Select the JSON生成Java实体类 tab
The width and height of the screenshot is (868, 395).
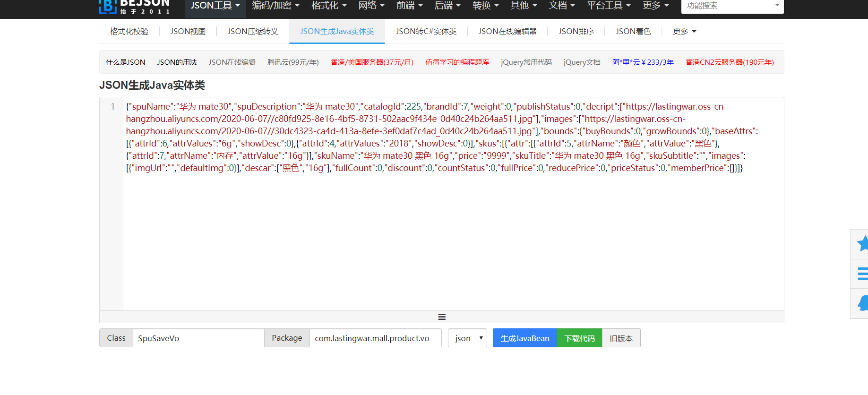337,31
